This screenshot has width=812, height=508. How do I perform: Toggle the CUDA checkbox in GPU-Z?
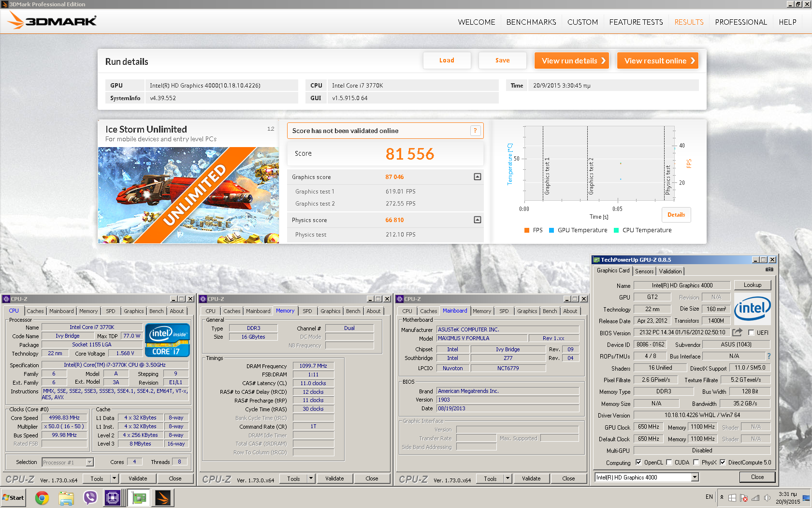click(669, 463)
